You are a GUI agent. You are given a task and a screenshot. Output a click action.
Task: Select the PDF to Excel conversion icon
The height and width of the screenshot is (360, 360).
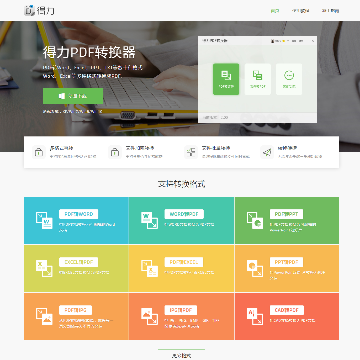pos(149,268)
